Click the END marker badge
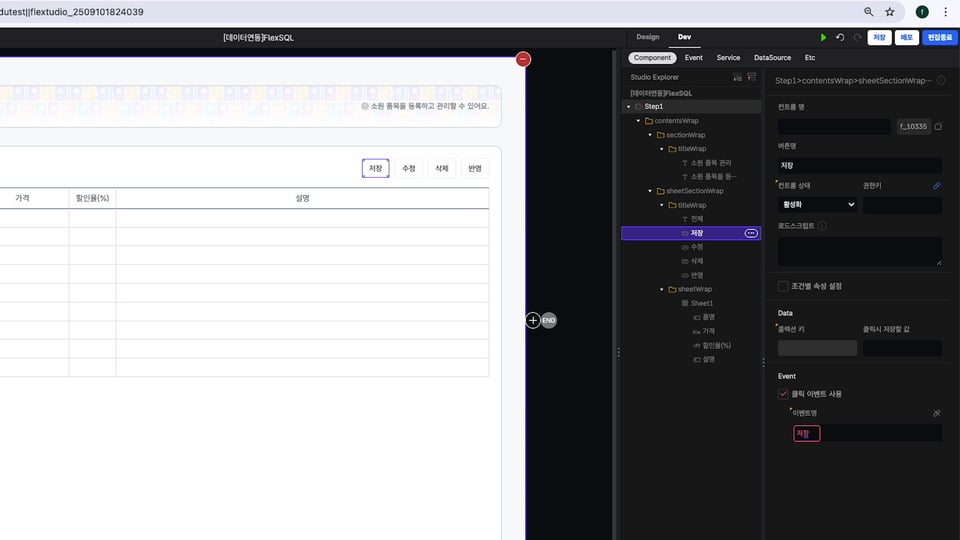 549,320
